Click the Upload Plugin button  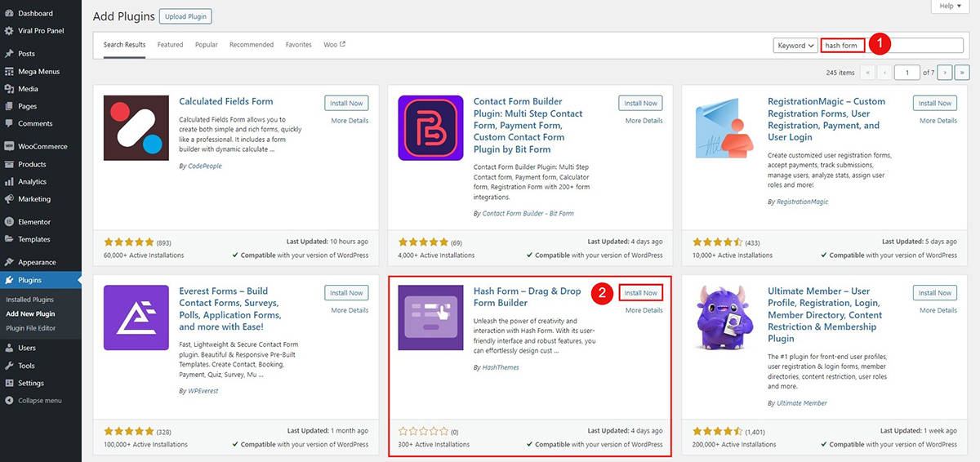185,16
